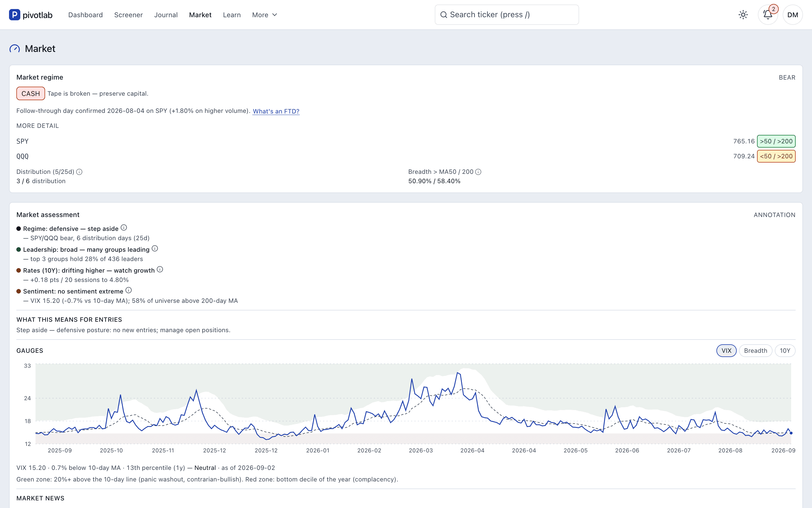This screenshot has width=812, height=508.
Task: Open the notifications bell icon
Action: click(768, 15)
